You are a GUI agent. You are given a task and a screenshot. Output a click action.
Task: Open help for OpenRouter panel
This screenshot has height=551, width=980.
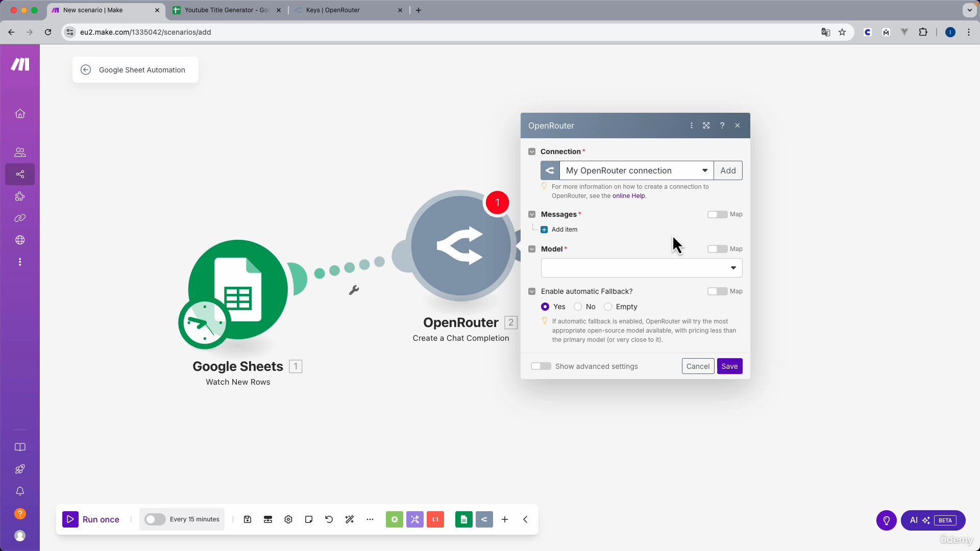pos(722,126)
